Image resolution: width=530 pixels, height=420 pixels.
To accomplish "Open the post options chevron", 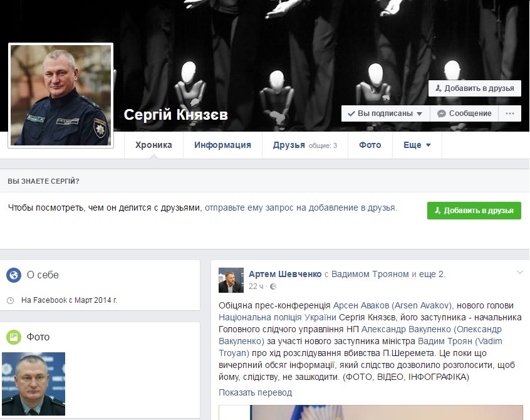I will (x=519, y=272).
